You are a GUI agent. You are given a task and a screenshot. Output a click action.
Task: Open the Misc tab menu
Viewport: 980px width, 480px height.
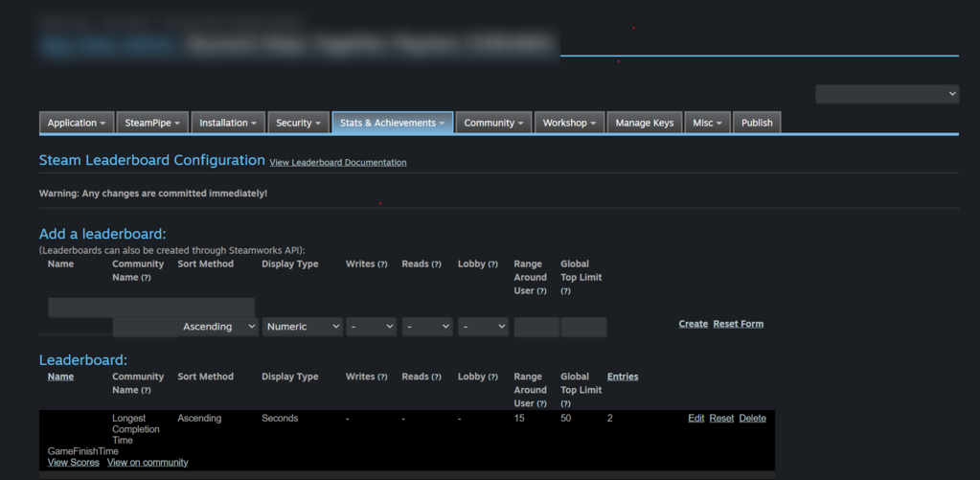coord(708,123)
